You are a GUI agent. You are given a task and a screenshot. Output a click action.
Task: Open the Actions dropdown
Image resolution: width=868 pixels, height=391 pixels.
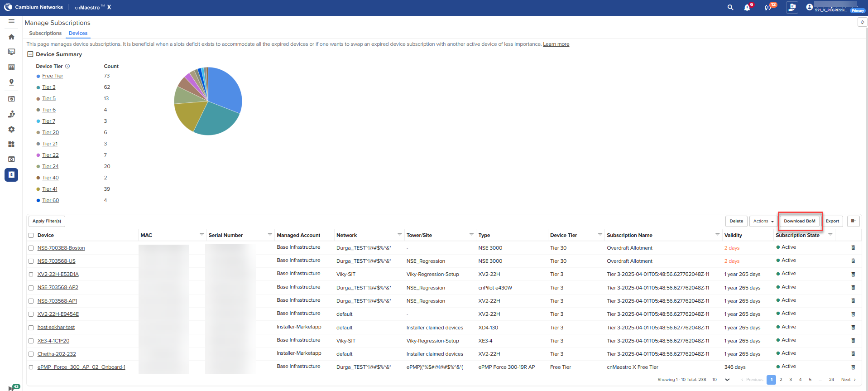[763, 221]
